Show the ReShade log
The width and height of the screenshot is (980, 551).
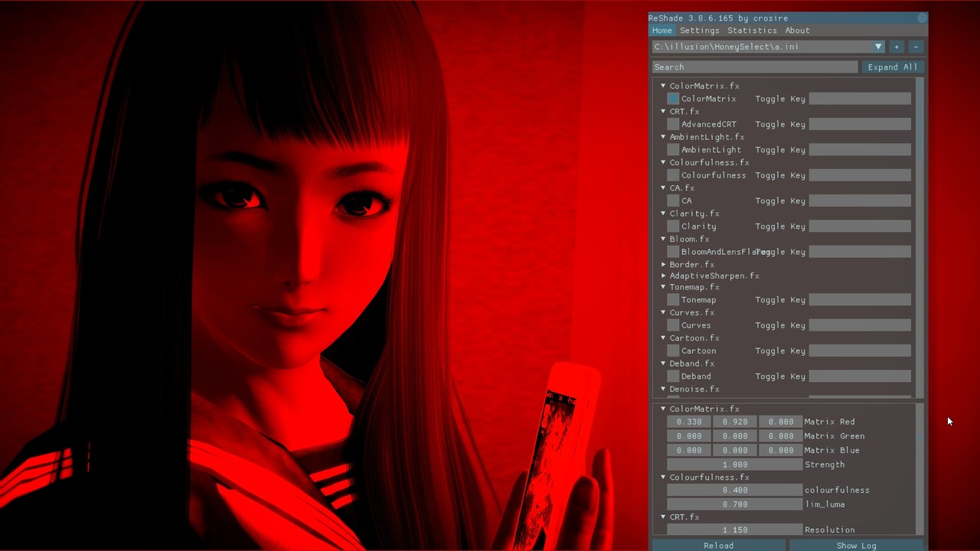[x=856, y=545]
